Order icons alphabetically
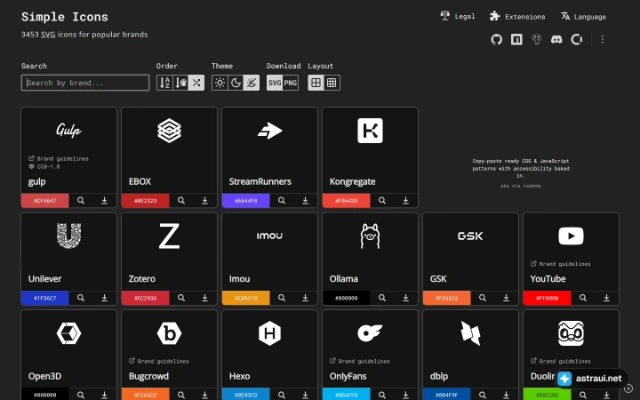Viewport: 640px width, 400px height. 164,83
